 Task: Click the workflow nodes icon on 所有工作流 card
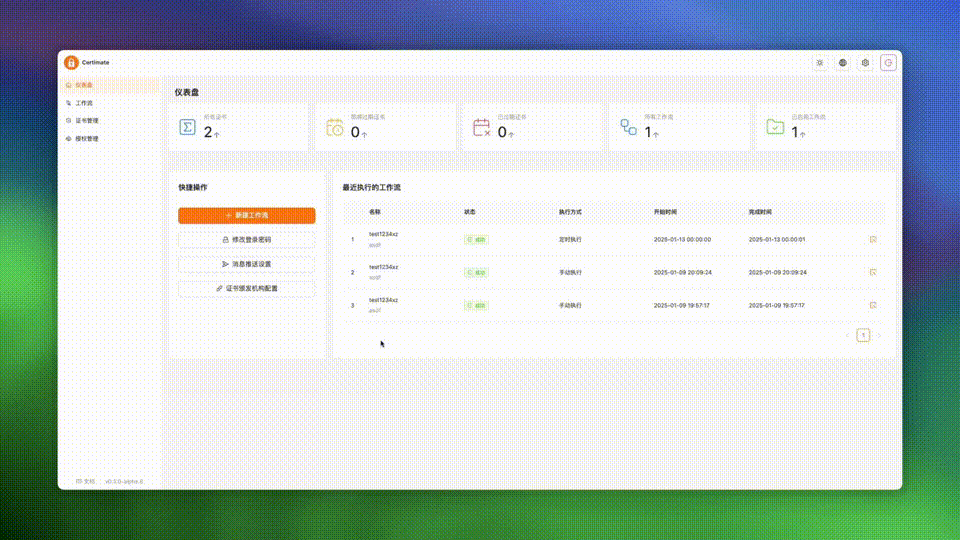coord(628,127)
